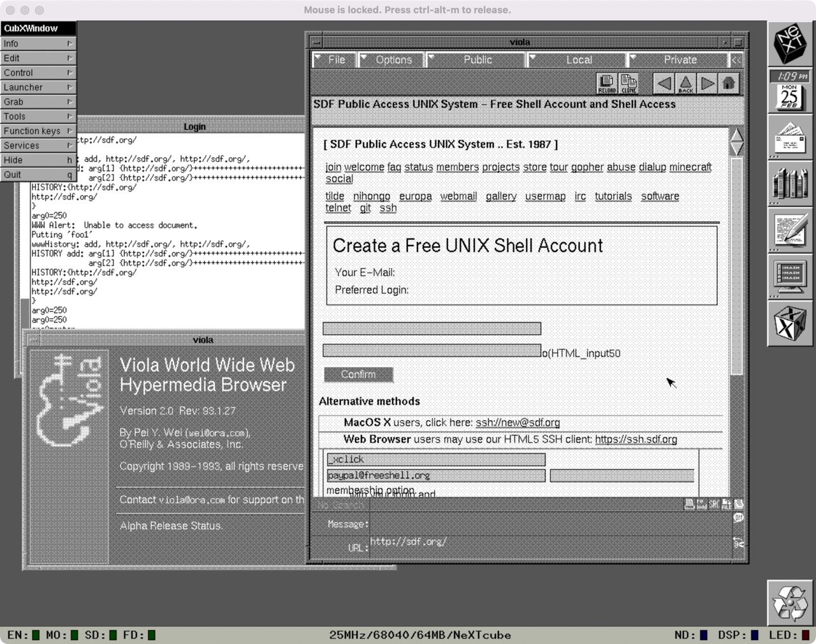Viewport: 816px width, 644px height.
Task: Click the Confirm button
Action: pos(358,375)
